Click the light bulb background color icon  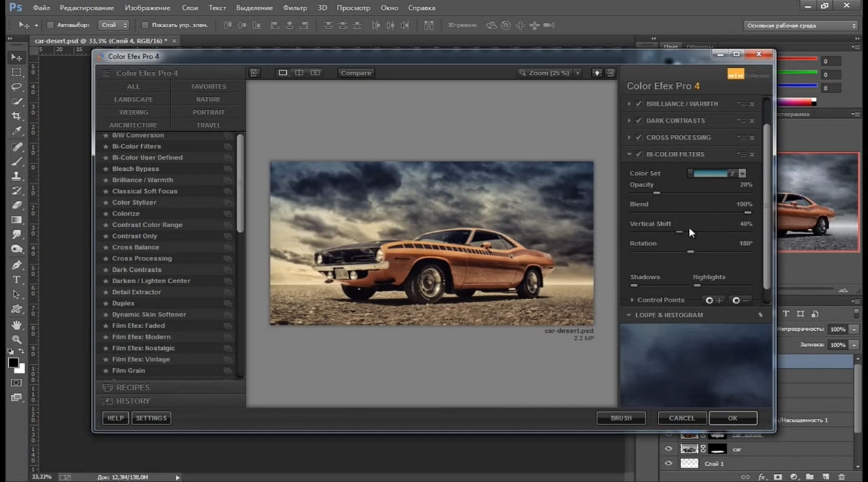click(x=597, y=73)
